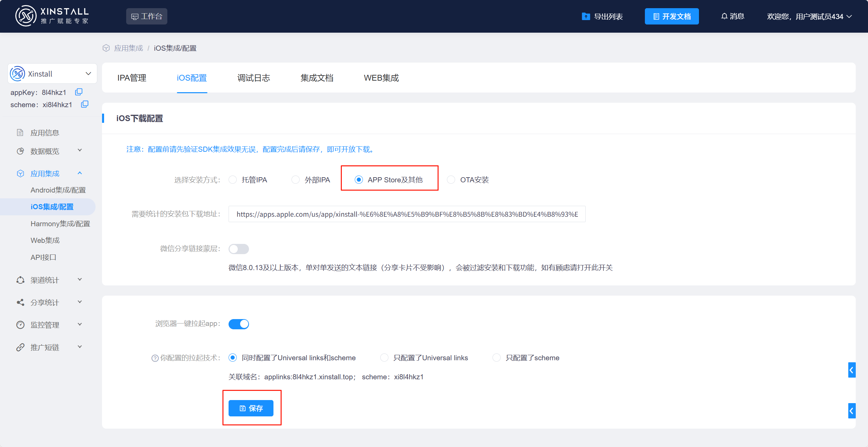The height and width of the screenshot is (447, 868).
Task: Open 监控管理 via its shield icon
Action: (x=20, y=325)
